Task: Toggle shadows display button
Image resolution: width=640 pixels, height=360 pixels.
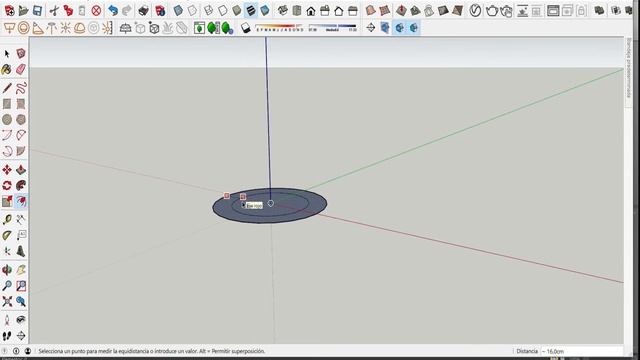Action: (245, 28)
